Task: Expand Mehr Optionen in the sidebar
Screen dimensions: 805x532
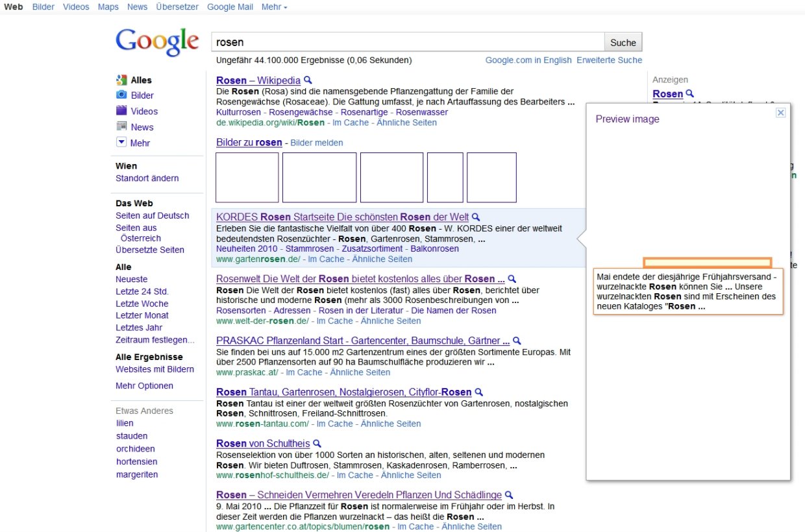Action: pos(144,386)
